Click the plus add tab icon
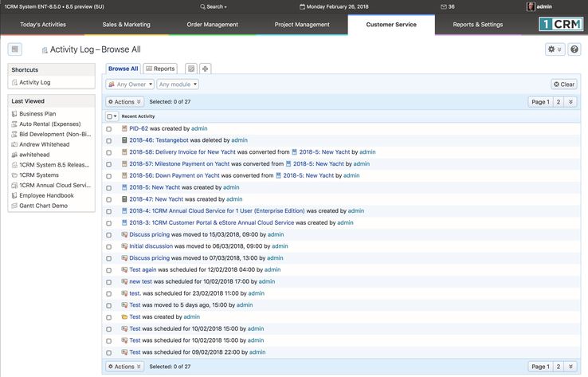The width and height of the screenshot is (588, 377). tap(205, 69)
